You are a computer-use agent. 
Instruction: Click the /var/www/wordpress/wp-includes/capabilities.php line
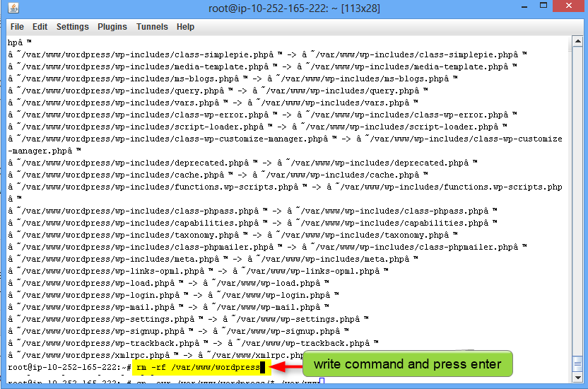tap(252, 223)
